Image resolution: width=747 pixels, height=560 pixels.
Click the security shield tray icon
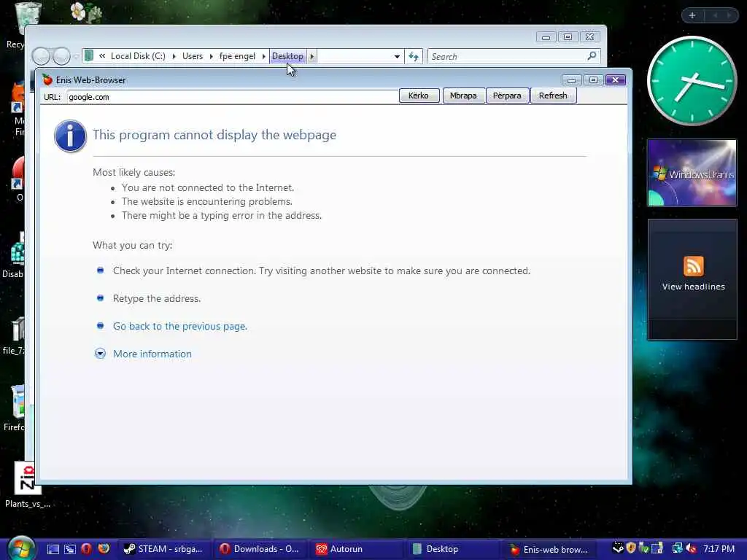[x=631, y=548]
